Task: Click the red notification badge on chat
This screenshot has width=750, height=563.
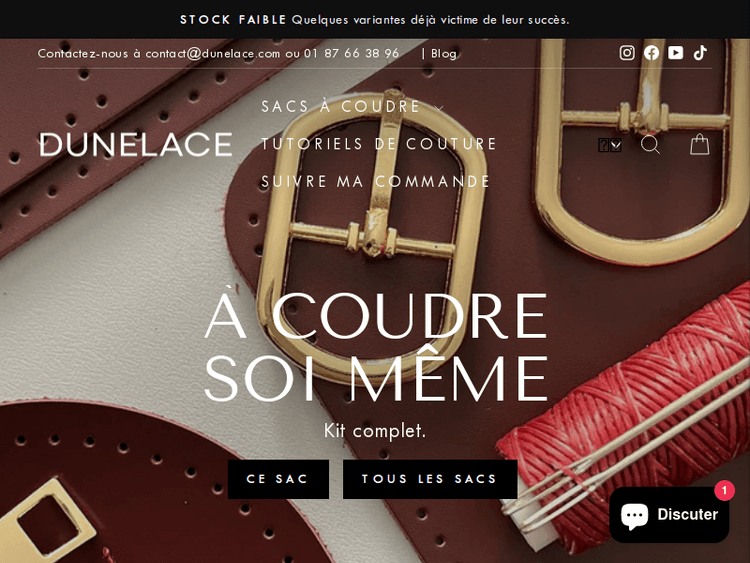Action: [x=724, y=490]
